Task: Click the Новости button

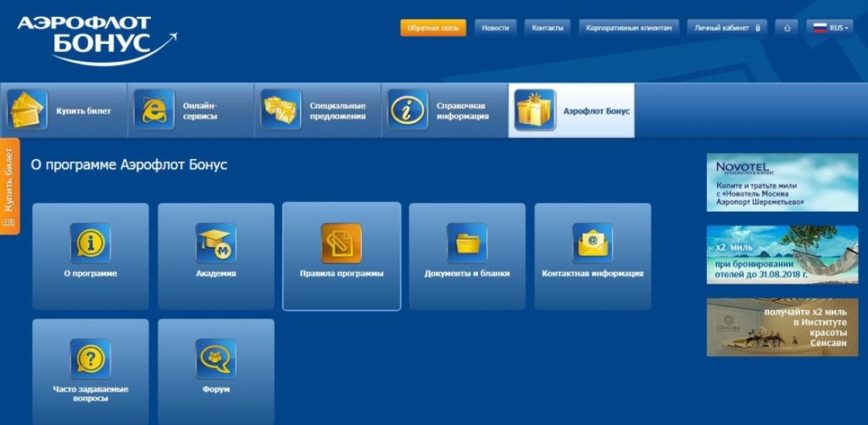Action: [495, 28]
